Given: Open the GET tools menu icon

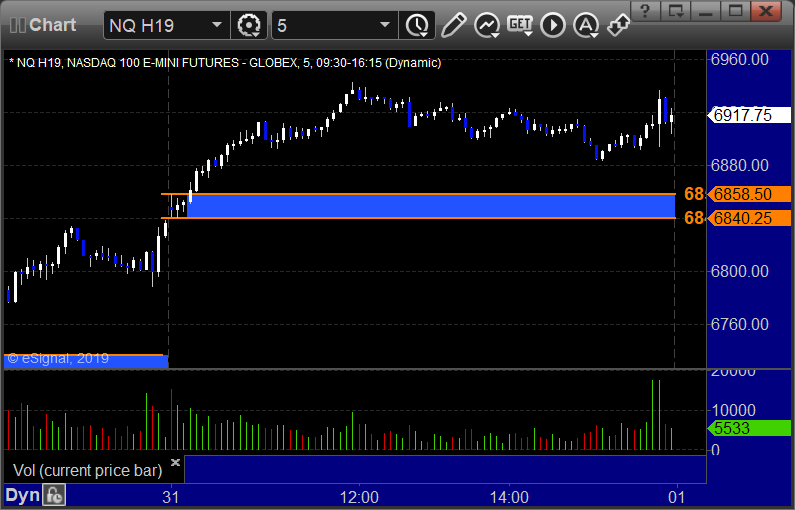Looking at the screenshot, I should (520, 25).
